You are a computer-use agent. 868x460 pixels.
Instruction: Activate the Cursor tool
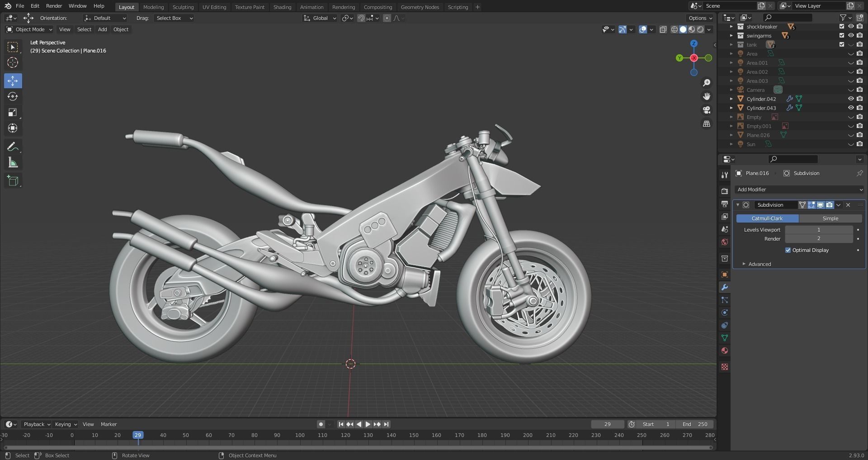click(x=13, y=62)
